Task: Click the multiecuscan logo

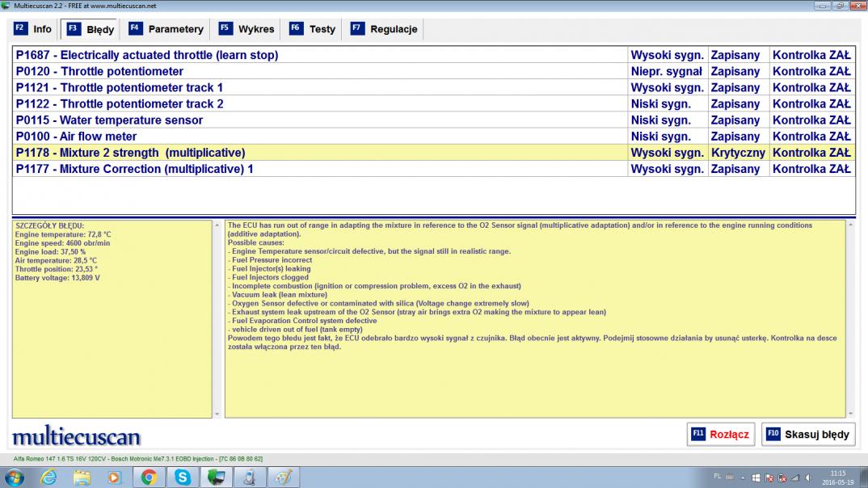Action: point(77,436)
